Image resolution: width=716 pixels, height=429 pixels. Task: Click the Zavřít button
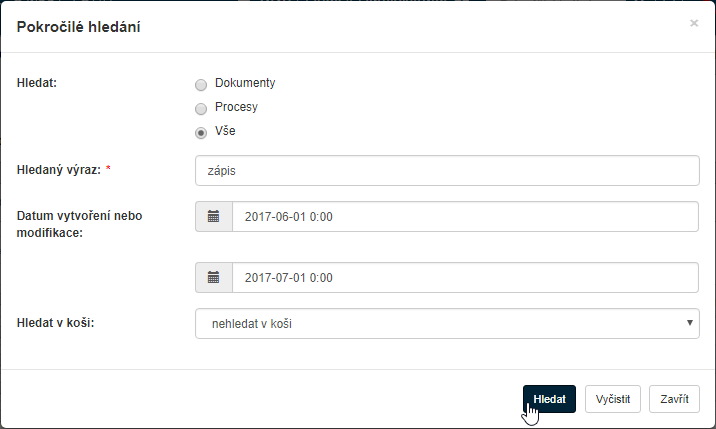coord(674,399)
